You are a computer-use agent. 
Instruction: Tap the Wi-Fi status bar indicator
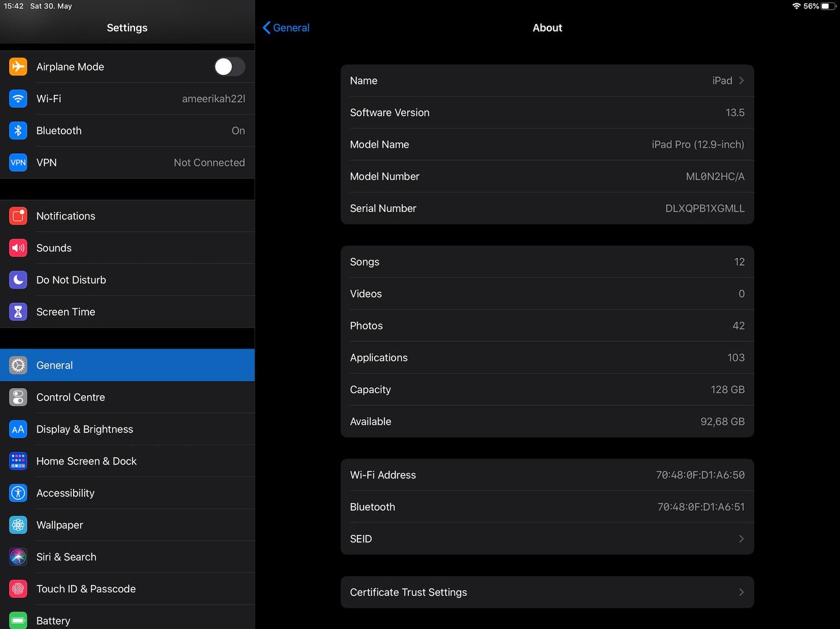coord(797,6)
